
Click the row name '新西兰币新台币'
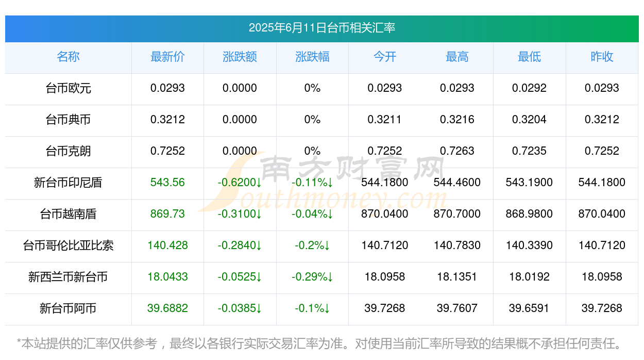click(x=68, y=277)
